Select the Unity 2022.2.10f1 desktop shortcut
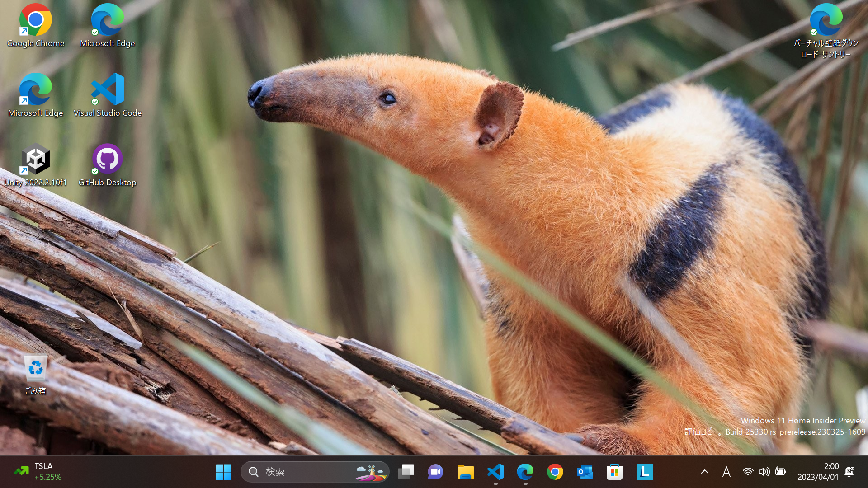This screenshot has width=868, height=488. point(35,165)
